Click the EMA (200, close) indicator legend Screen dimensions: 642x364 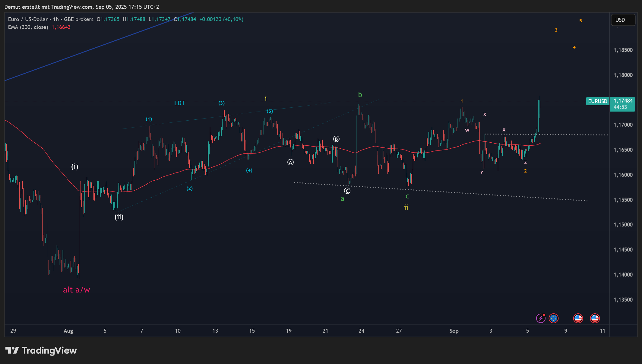click(28, 27)
